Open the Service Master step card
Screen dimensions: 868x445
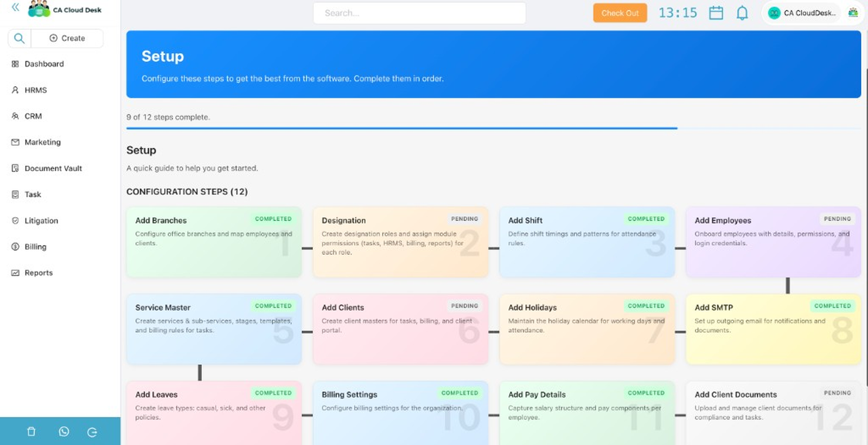214,329
